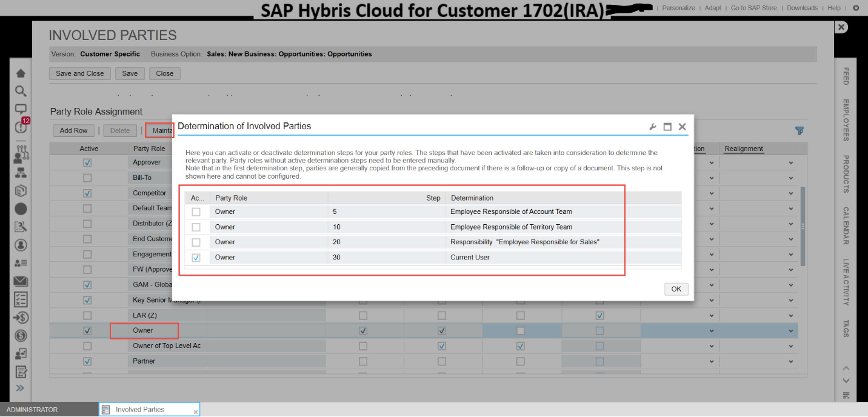Click the Party Role Assignment table scrollbar
The width and height of the screenshot is (868, 417).
point(803,226)
